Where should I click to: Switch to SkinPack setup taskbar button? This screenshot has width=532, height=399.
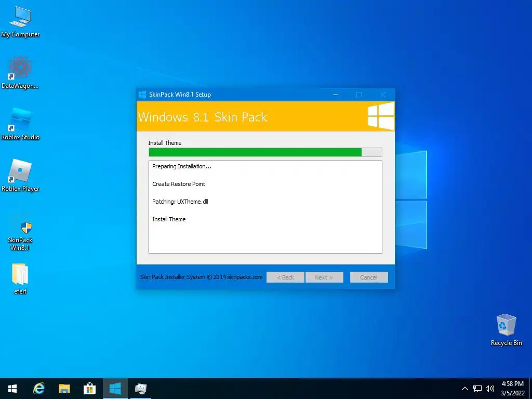(x=115, y=389)
